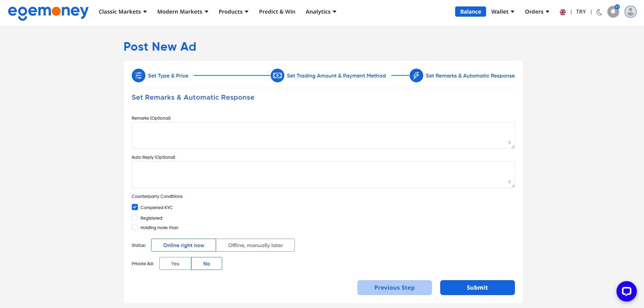
Task: Click into the Remarks text area
Action: coord(323,135)
